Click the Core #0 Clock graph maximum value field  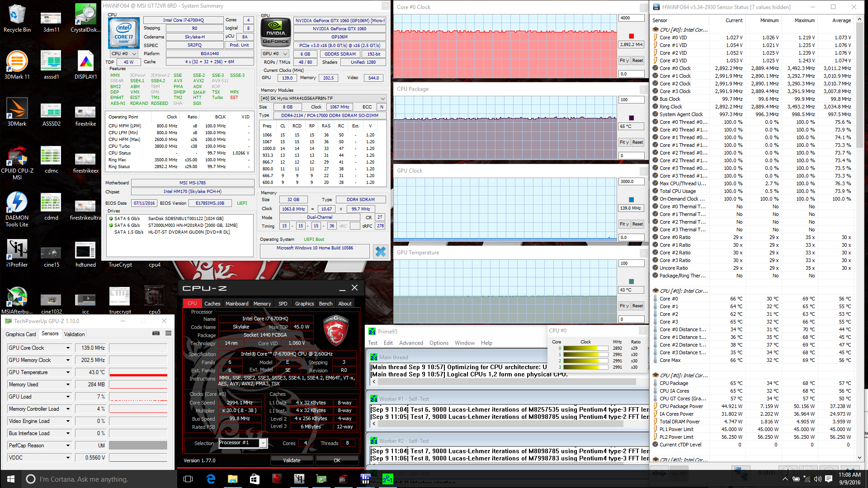click(x=631, y=18)
